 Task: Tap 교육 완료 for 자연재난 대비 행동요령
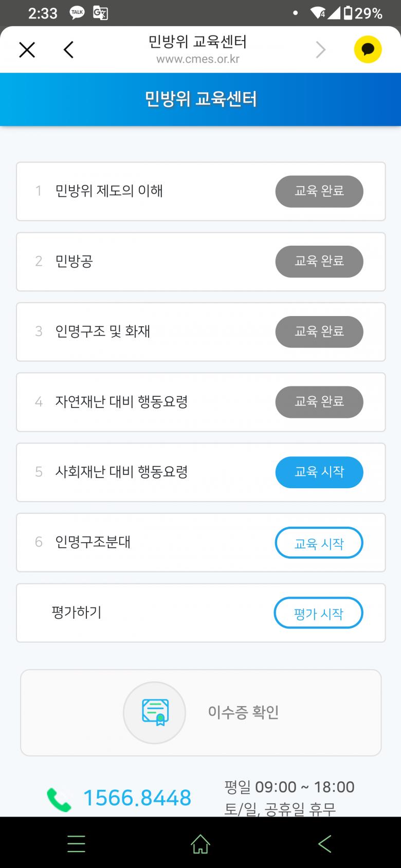tap(319, 402)
